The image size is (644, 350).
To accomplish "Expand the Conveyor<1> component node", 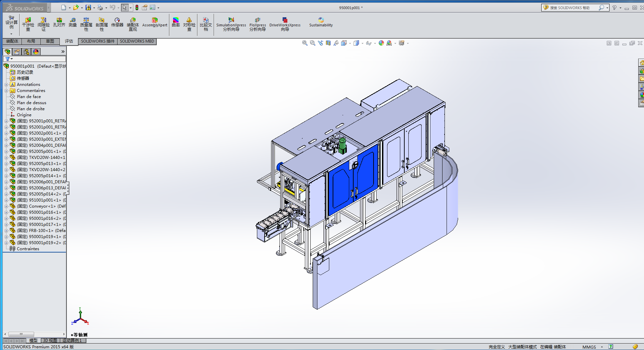I will click(6, 206).
